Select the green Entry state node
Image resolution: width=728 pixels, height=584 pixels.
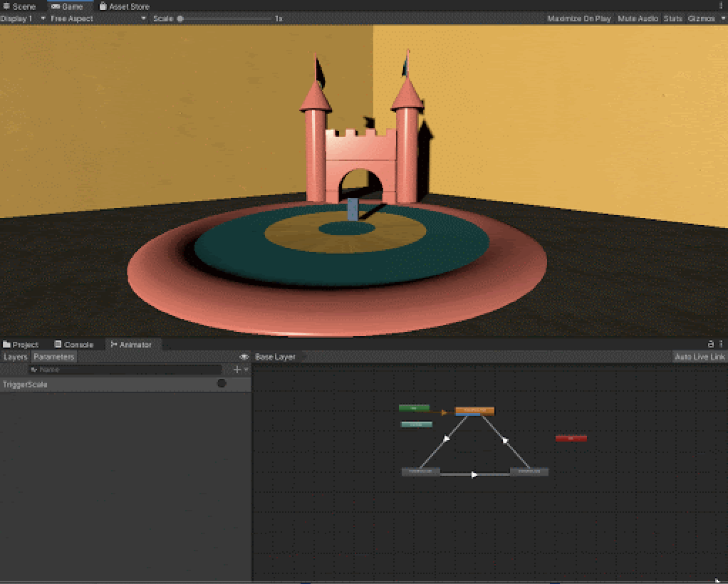point(414,408)
